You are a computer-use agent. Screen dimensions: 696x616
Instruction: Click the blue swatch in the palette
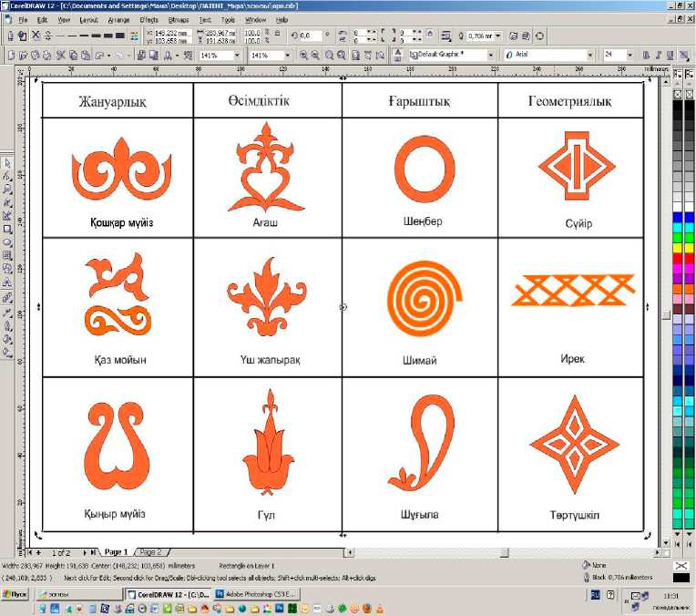[678, 218]
